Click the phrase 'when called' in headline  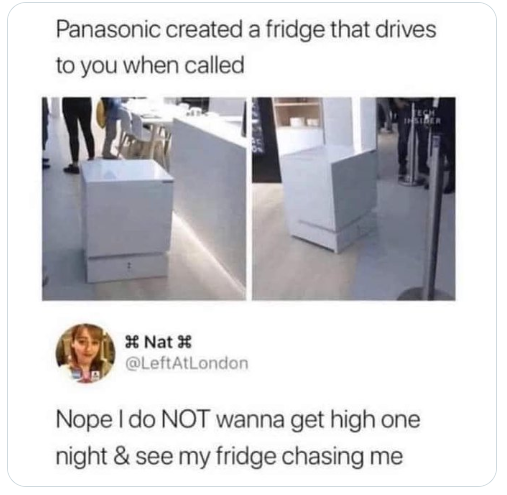(184, 65)
